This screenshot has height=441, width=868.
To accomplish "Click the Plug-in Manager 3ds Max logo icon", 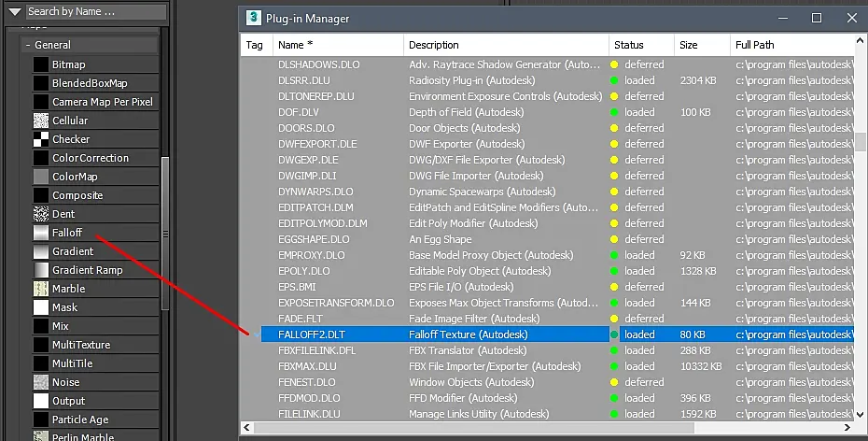I will pyautogui.click(x=254, y=18).
